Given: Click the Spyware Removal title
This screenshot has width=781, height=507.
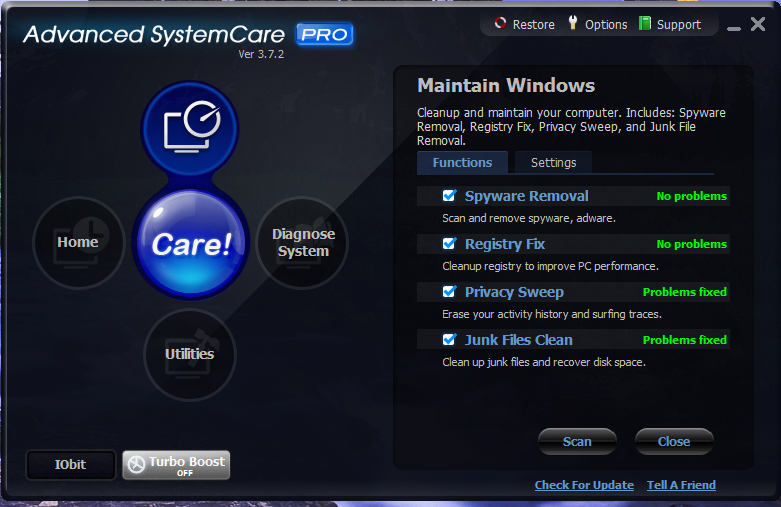Looking at the screenshot, I should click(526, 196).
